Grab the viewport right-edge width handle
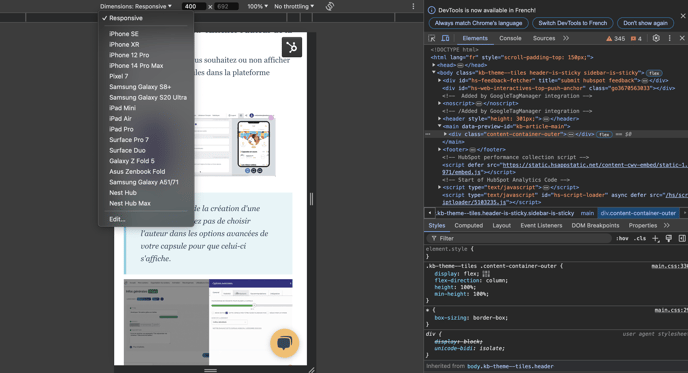This screenshot has width=688, height=373. pyautogui.click(x=312, y=199)
